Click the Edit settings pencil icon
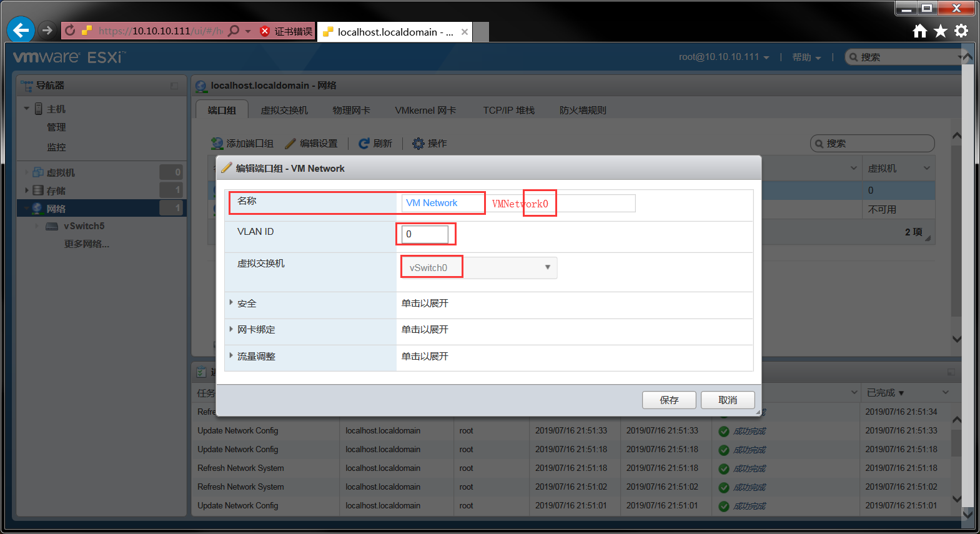980x534 pixels. coord(290,144)
